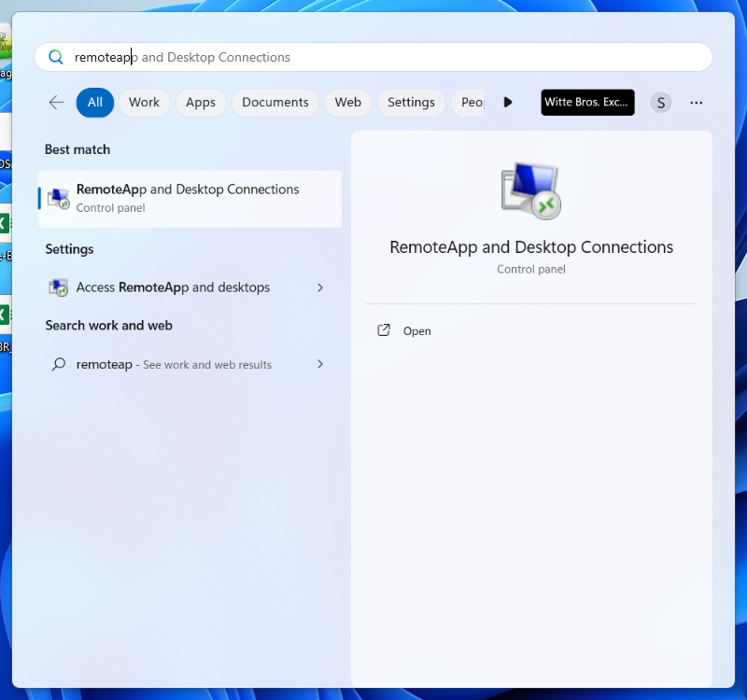Open the Access RemoteApp and desktops setting
This screenshot has width=747, height=700.
pyautogui.click(x=190, y=287)
